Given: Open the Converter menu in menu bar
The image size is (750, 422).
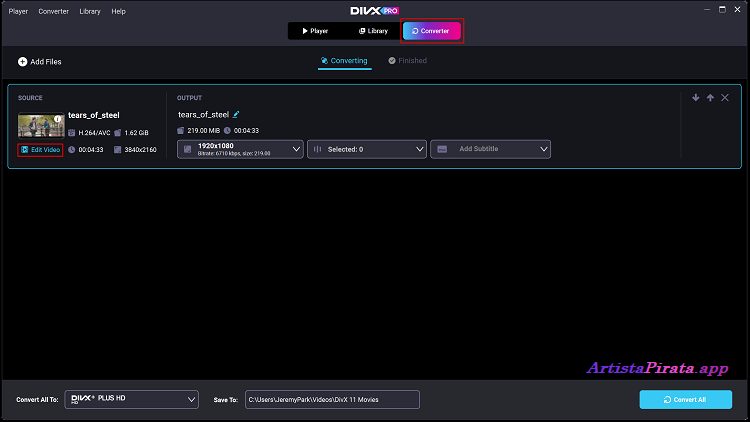Looking at the screenshot, I should pos(54,11).
